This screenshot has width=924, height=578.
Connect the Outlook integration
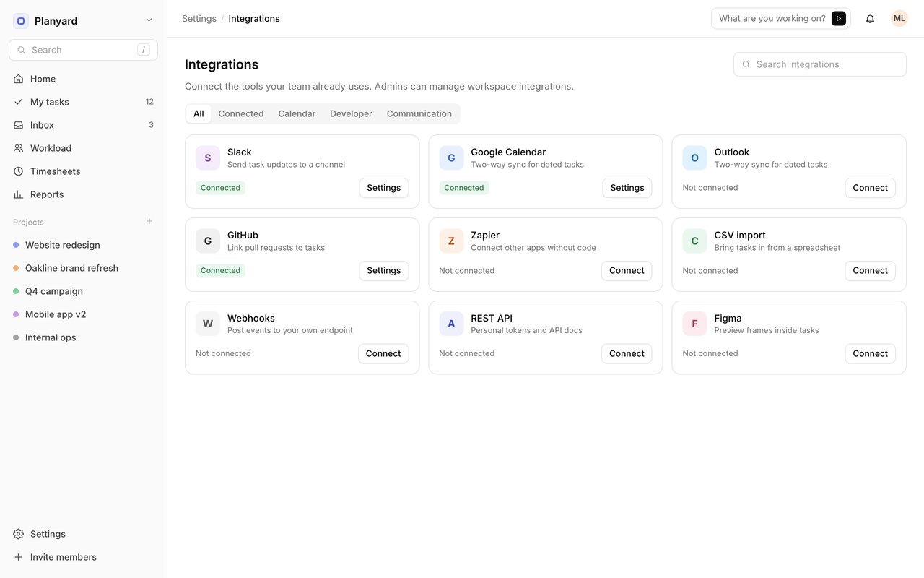871,188
